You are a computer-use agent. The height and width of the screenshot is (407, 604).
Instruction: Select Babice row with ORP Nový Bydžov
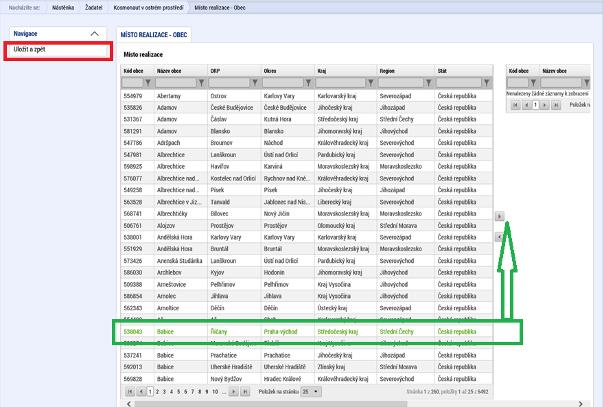pos(307,379)
